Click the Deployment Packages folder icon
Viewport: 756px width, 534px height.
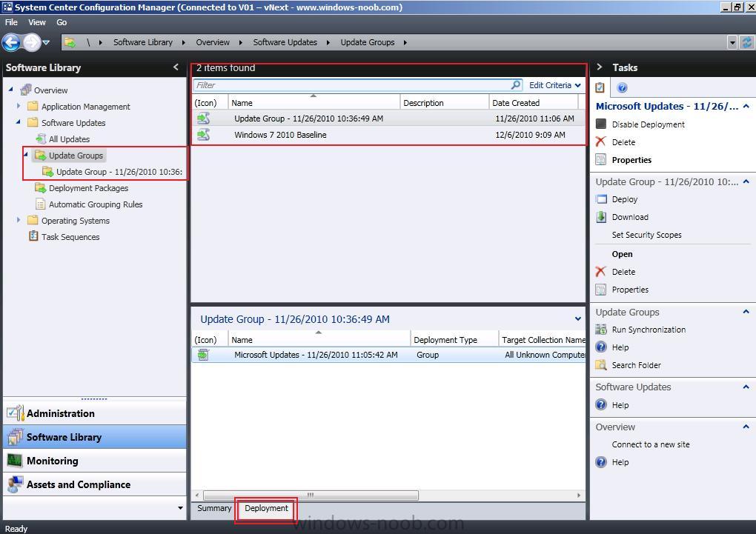coord(41,187)
